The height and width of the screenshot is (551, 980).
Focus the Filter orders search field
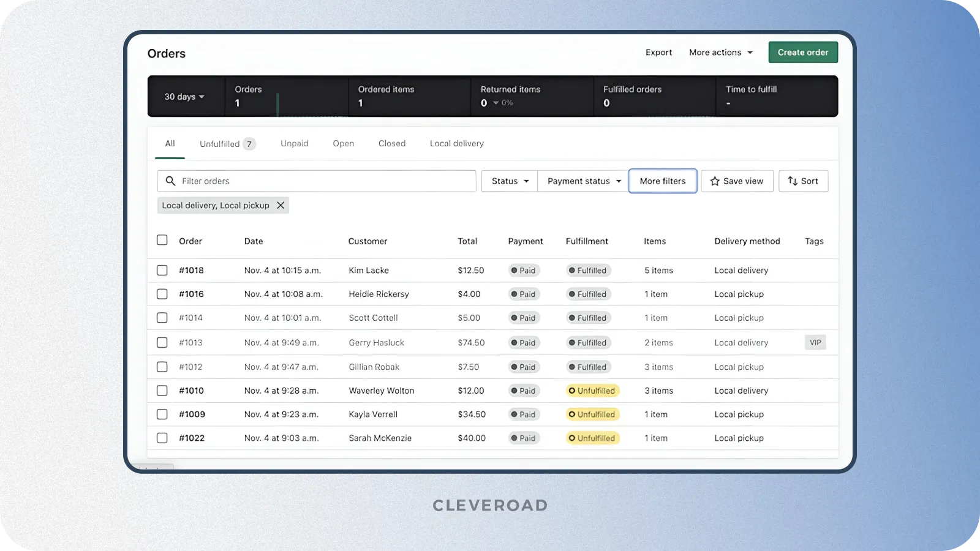pos(317,181)
